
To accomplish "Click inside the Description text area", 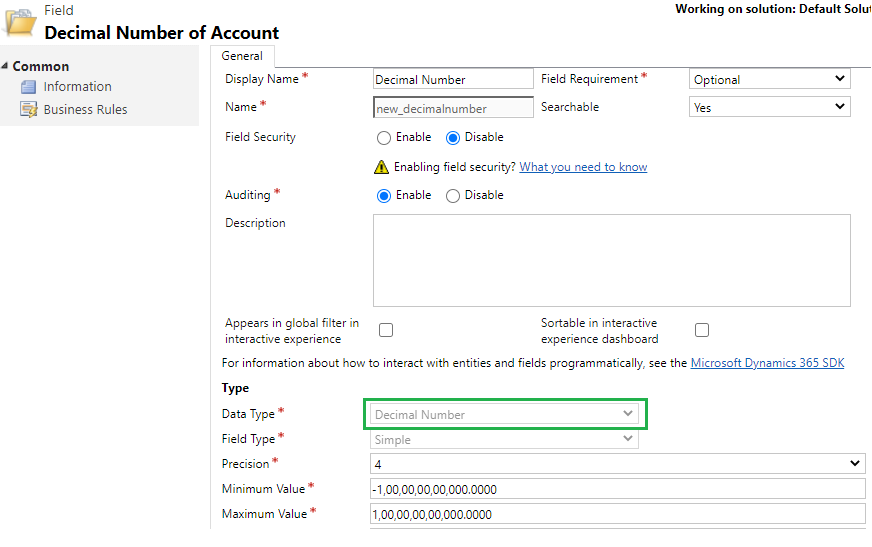I will point(612,260).
